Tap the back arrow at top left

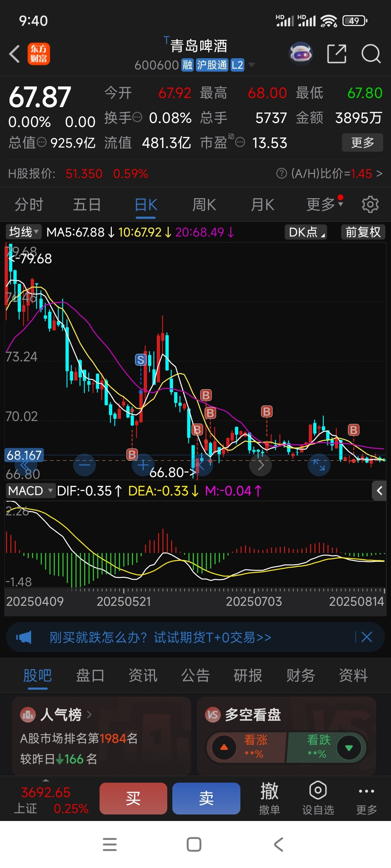click(x=14, y=54)
